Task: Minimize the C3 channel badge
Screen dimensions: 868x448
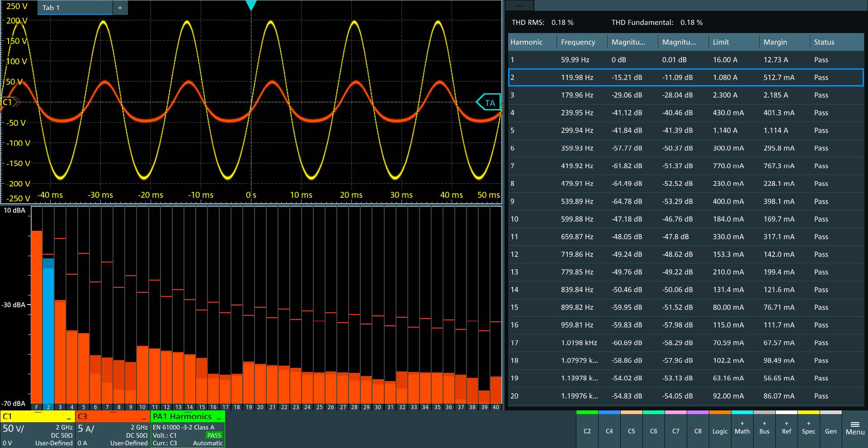Action: point(144,417)
